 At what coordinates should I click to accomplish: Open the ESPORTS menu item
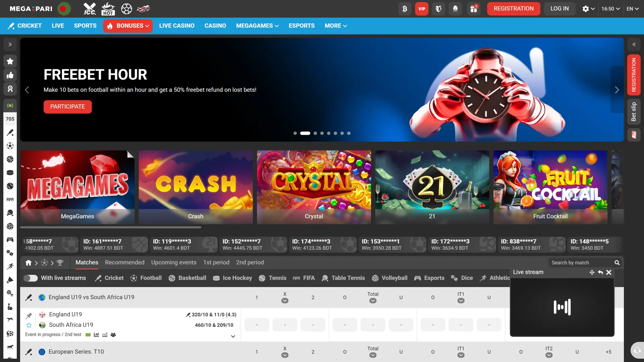click(x=302, y=26)
